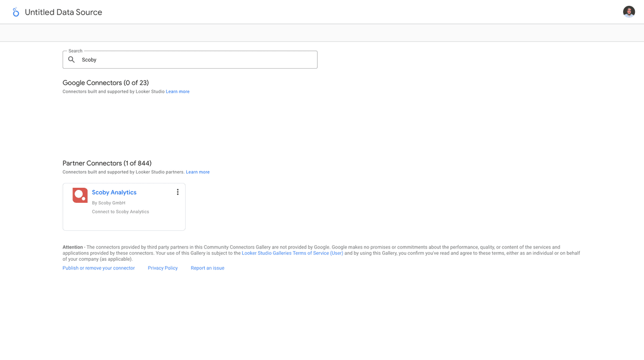Image resolution: width=644 pixels, height=360 pixels.
Task: Open Looker Studio Galleries Terms of Service link
Action: click(292, 253)
